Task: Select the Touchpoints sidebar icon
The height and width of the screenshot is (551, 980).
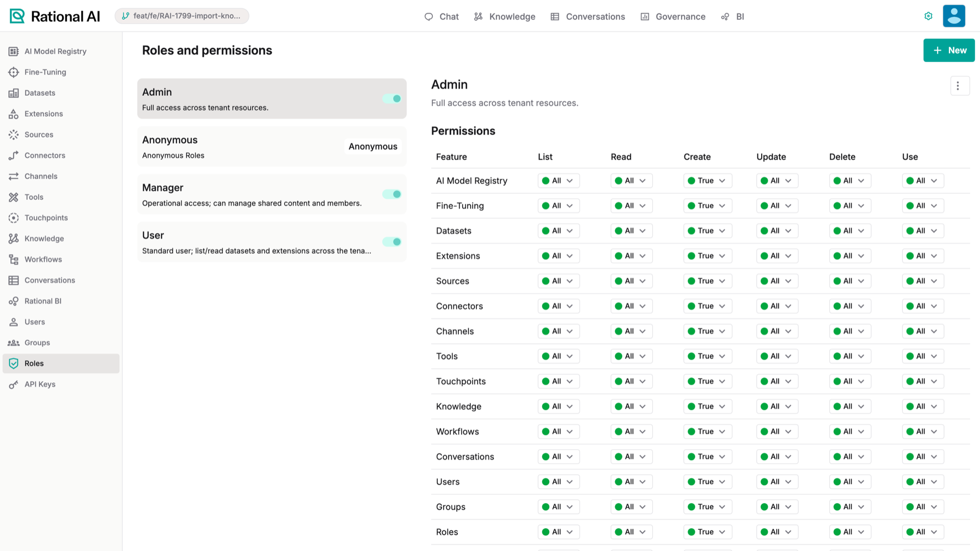Action: 14,218
